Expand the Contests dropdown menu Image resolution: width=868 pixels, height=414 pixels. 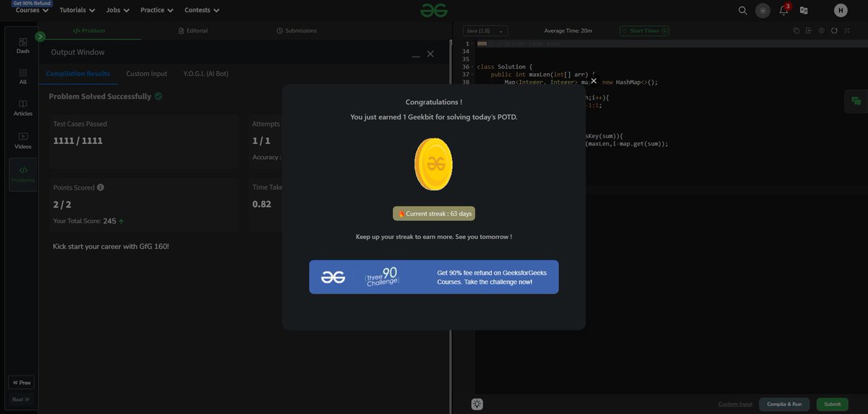click(203, 10)
